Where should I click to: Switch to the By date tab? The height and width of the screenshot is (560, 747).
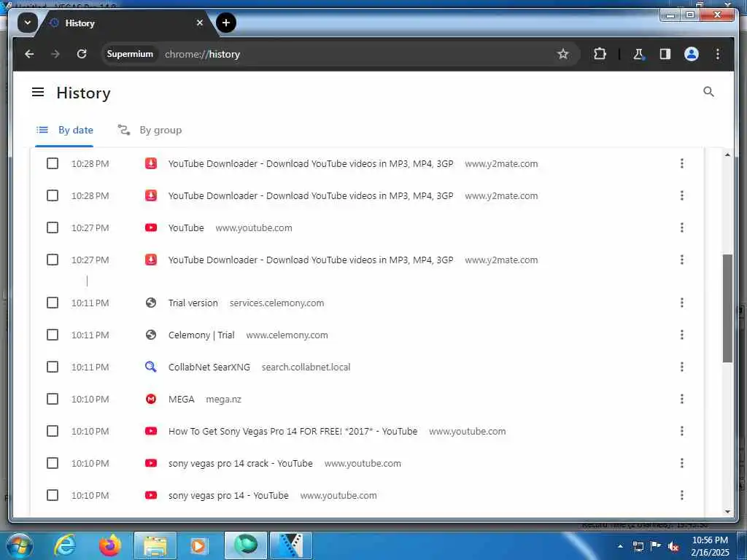pos(65,130)
